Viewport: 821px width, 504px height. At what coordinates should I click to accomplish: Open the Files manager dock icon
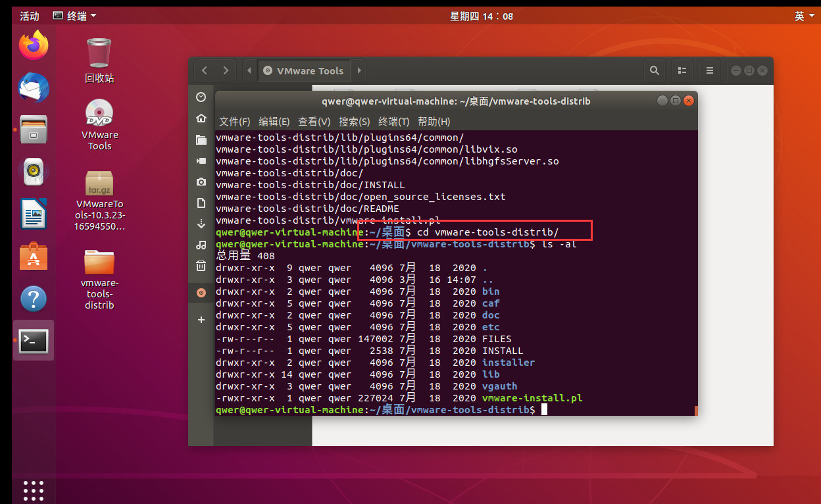(x=33, y=130)
